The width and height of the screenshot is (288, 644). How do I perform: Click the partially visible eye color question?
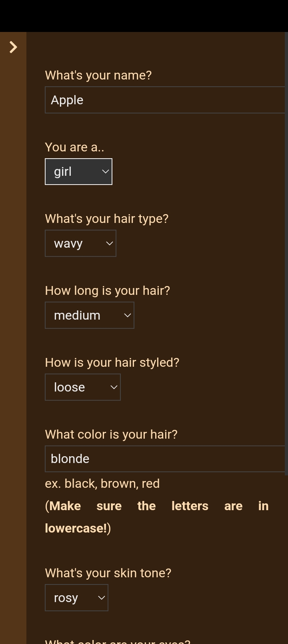[x=118, y=641]
